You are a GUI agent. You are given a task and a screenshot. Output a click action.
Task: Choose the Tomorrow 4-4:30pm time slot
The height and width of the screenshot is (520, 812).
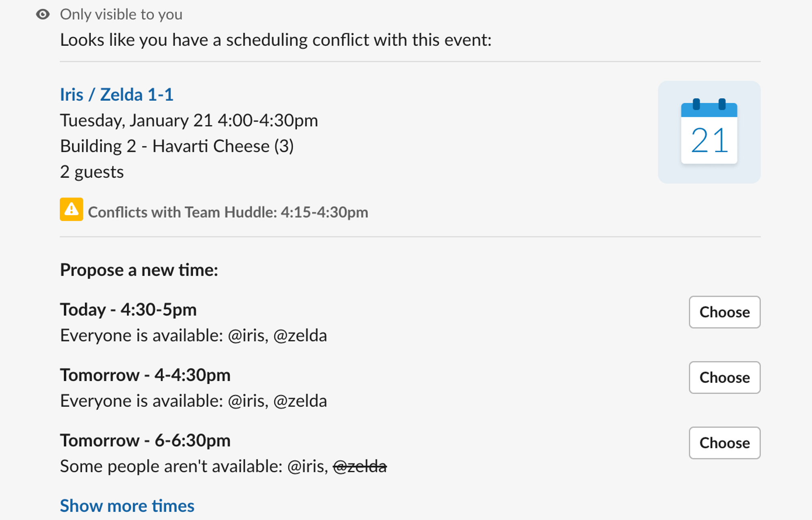pos(724,378)
